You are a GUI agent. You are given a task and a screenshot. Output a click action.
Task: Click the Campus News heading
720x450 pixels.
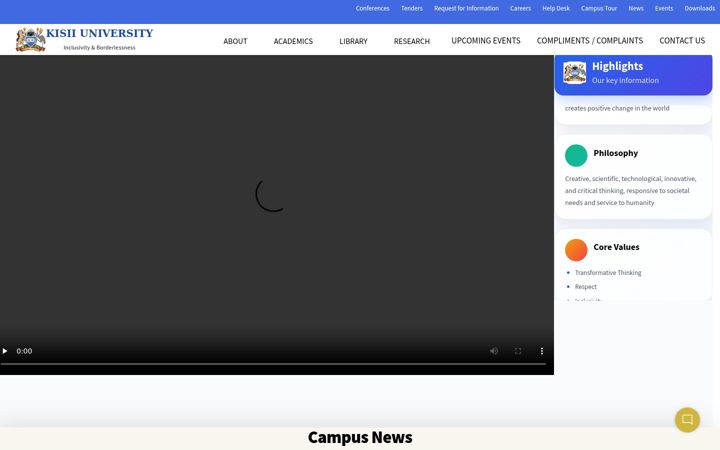click(360, 437)
